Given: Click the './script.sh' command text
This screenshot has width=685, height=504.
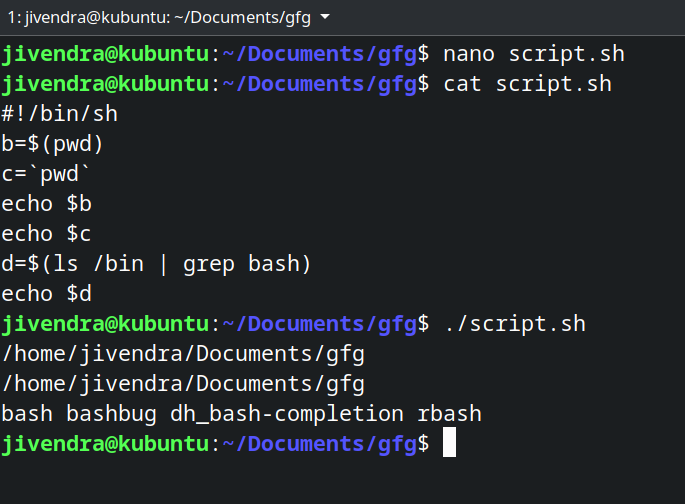Looking at the screenshot, I should click(515, 324).
